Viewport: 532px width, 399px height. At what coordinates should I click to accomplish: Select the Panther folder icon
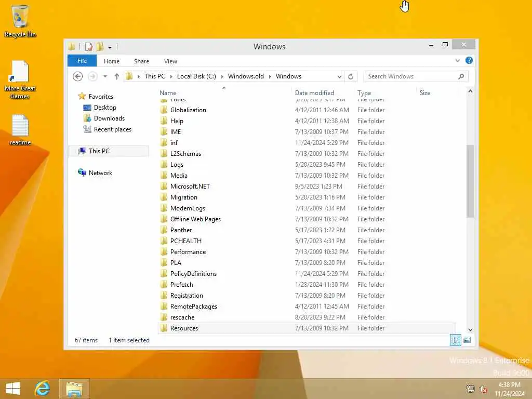coord(164,230)
